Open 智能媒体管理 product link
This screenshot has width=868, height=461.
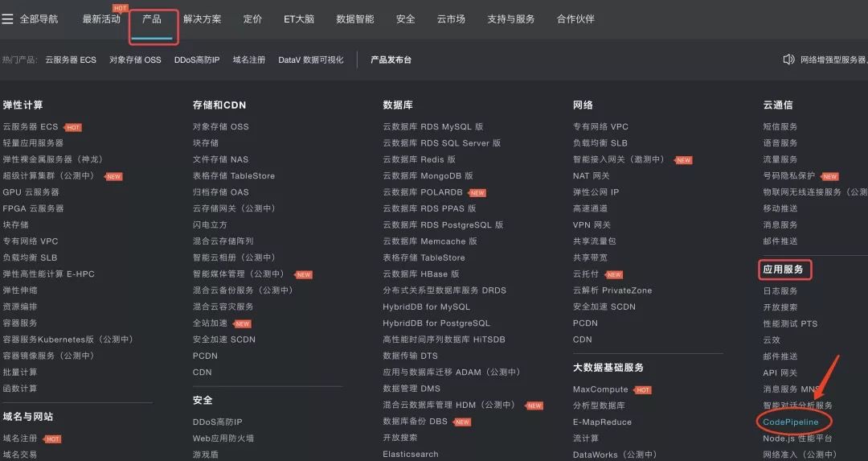(240, 274)
